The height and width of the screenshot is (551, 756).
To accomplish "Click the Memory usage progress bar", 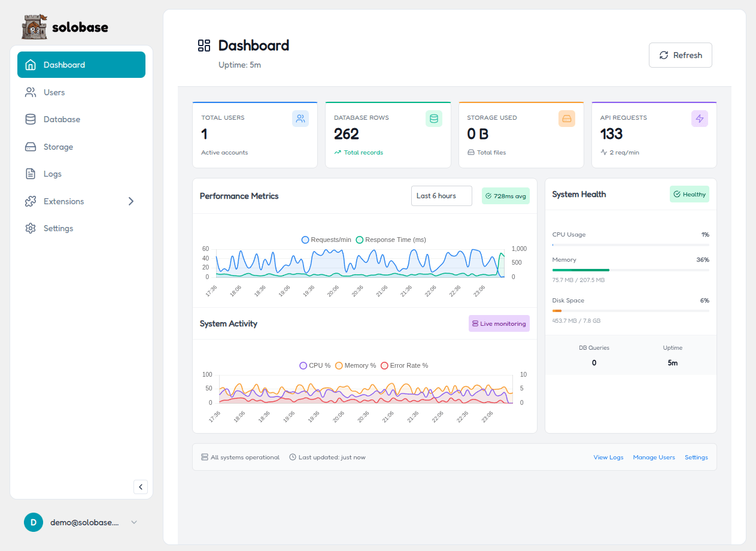I will coord(630,270).
